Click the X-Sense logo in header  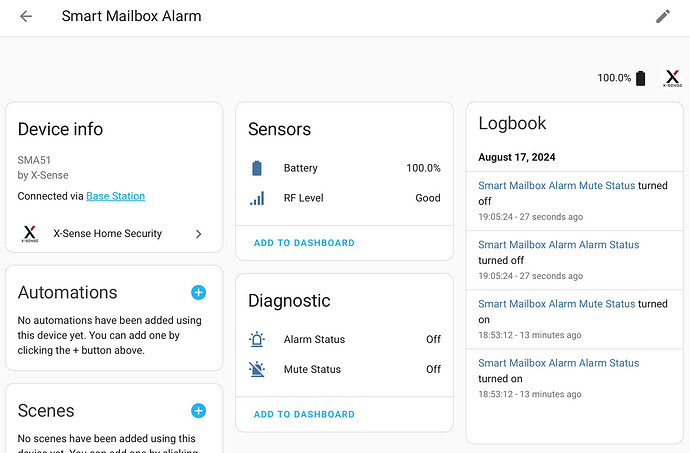673,78
